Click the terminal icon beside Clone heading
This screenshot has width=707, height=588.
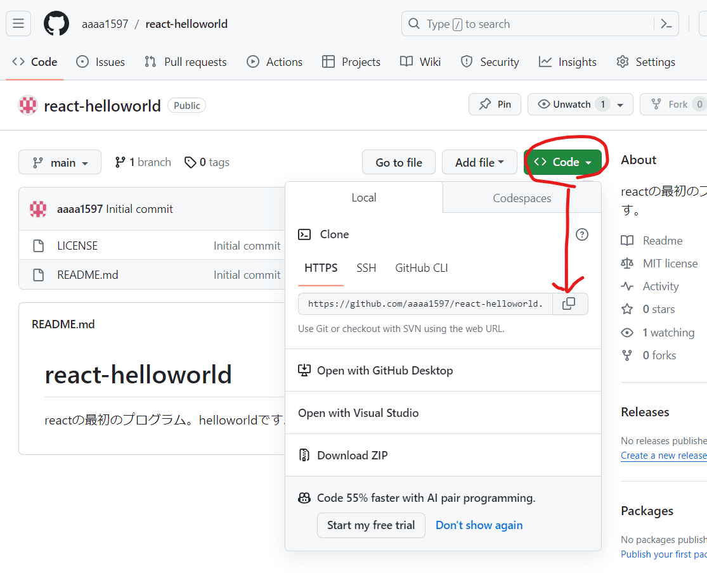[x=304, y=234]
